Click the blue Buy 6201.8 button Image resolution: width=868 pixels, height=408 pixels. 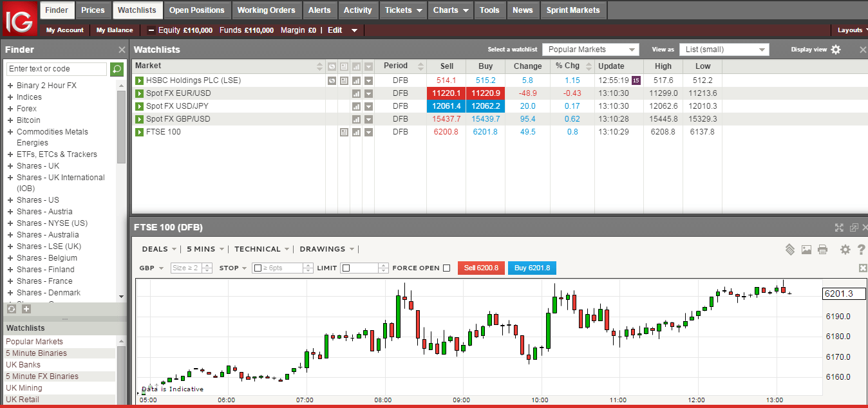click(532, 268)
